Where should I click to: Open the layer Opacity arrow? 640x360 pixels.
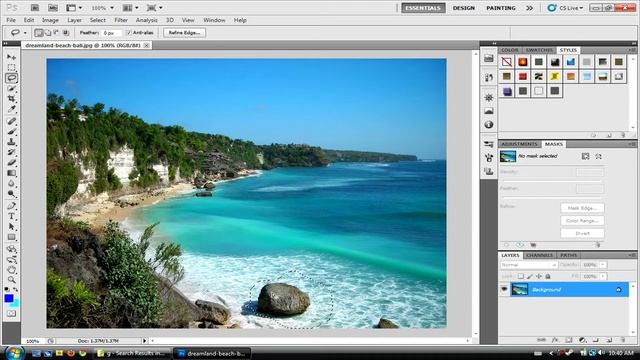pos(603,265)
